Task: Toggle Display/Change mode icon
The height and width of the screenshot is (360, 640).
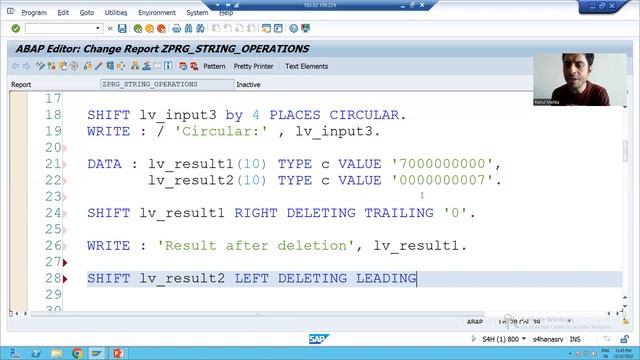Action: tap(40, 66)
